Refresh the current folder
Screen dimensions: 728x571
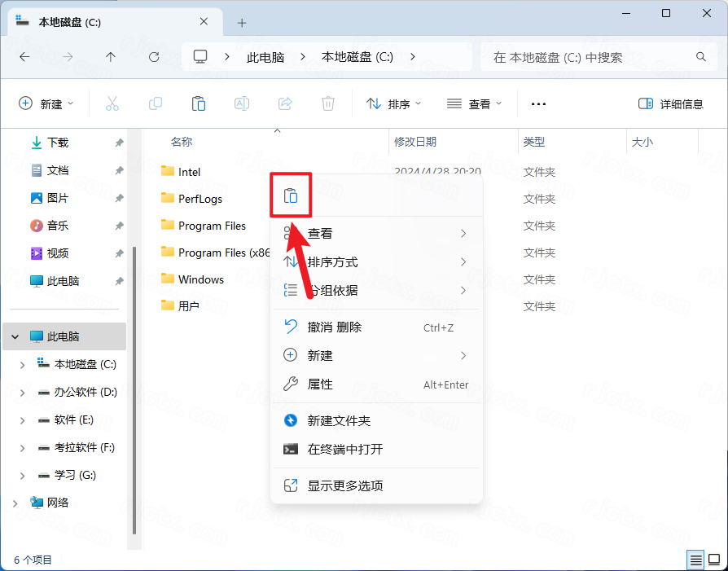pyautogui.click(x=154, y=57)
